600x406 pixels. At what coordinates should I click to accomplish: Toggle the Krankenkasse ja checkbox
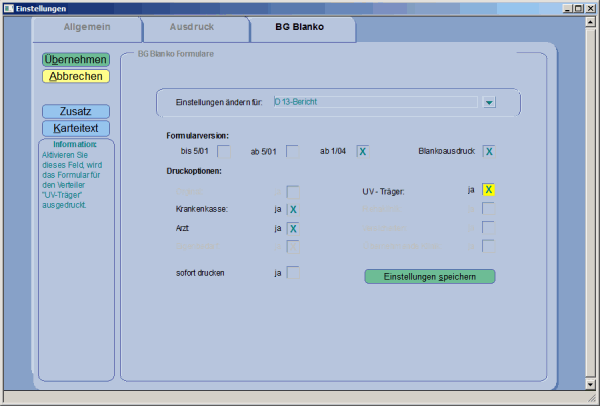293,210
